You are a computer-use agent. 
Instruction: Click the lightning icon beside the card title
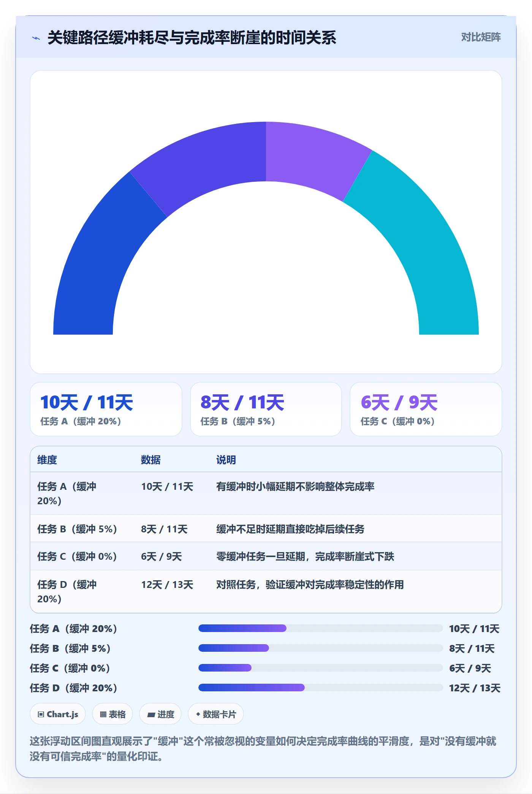point(36,38)
